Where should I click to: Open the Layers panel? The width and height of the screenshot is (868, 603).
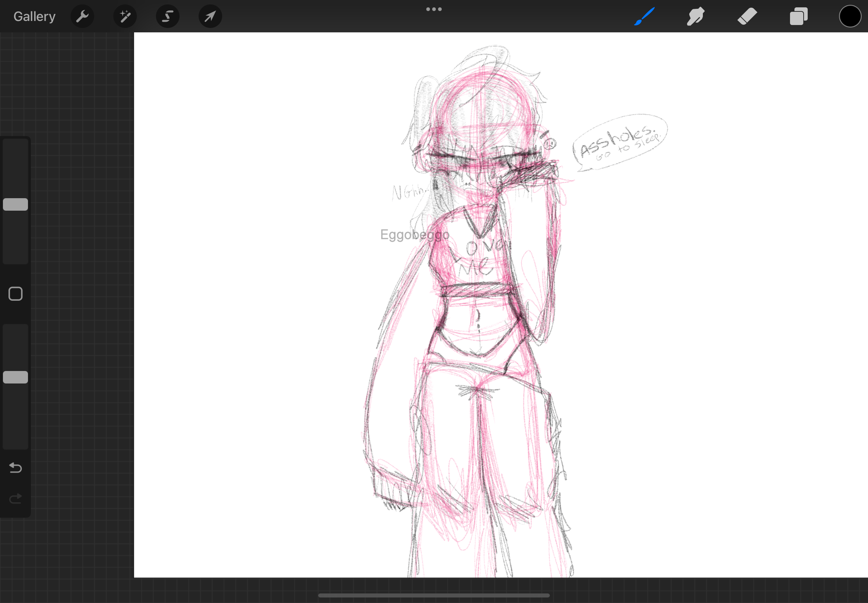(798, 16)
